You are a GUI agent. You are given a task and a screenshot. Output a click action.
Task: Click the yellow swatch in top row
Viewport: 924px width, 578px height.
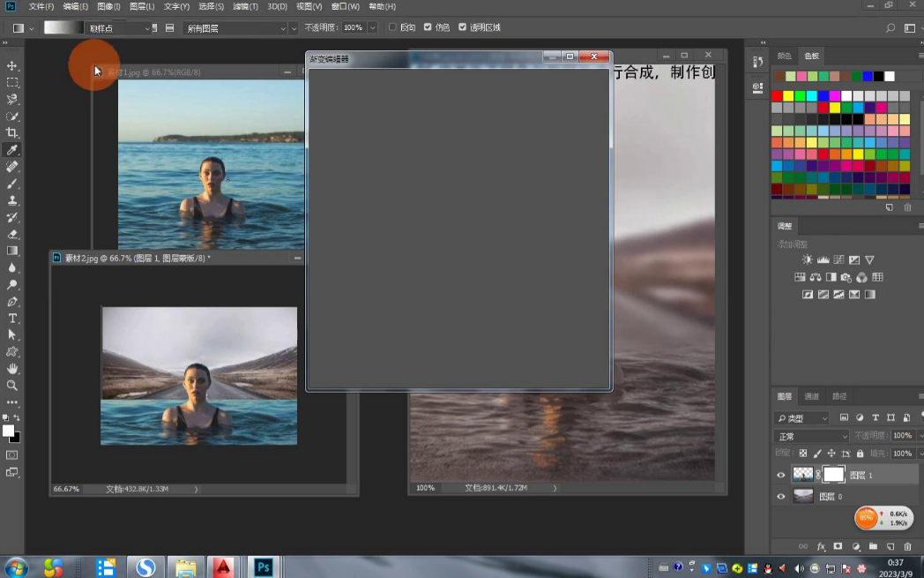(788, 96)
